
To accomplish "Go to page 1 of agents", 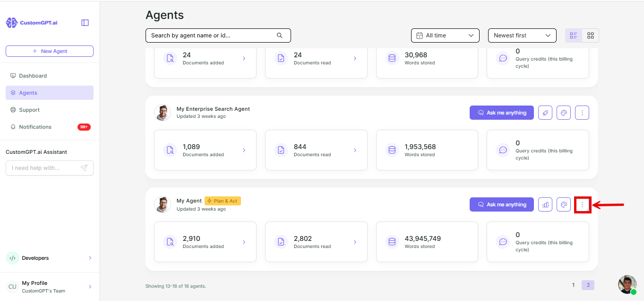I will pyautogui.click(x=574, y=285).
